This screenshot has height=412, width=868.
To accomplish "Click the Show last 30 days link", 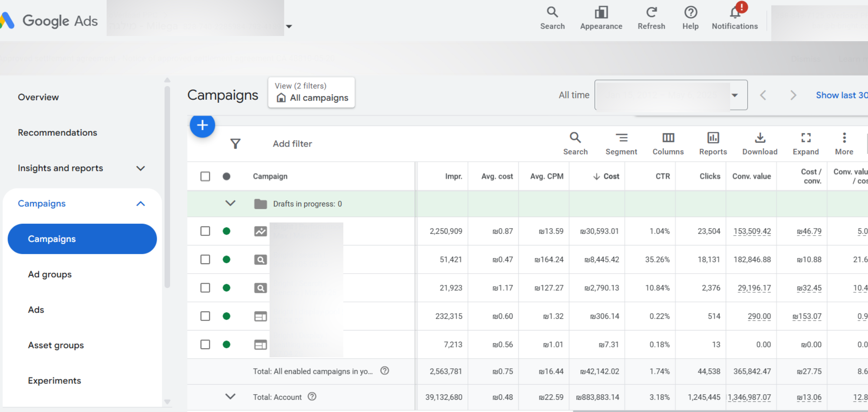I will (x=842, y=95).
